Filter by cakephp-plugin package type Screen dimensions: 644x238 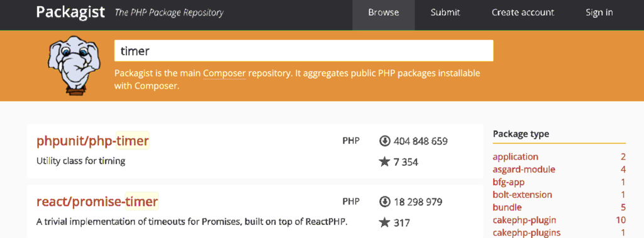click(x=525, y=220)
